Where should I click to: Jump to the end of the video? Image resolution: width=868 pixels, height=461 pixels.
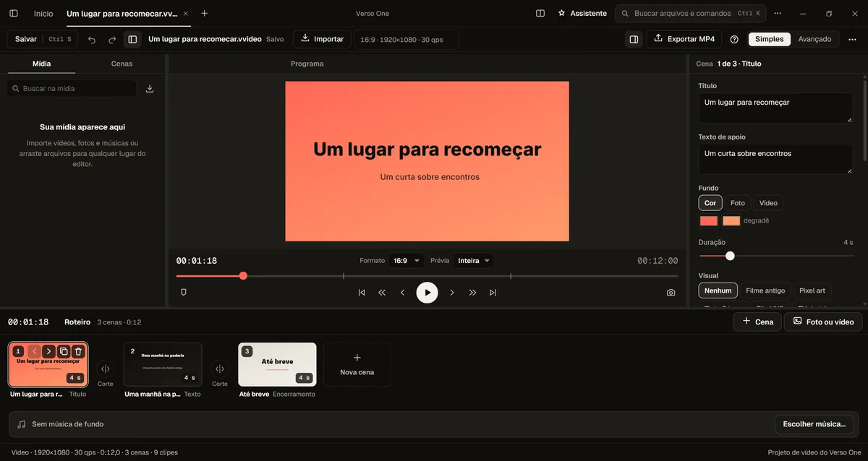tap(493, 293)
